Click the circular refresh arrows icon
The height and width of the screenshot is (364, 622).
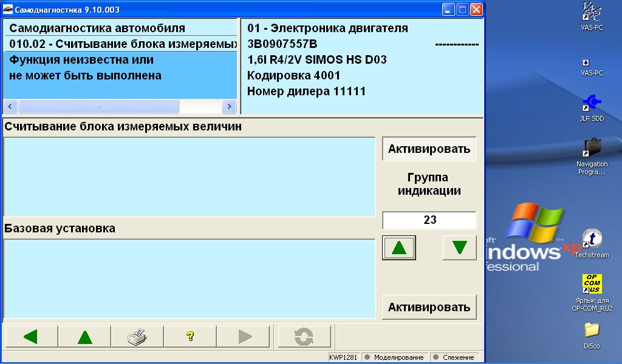tap(304, 337)
